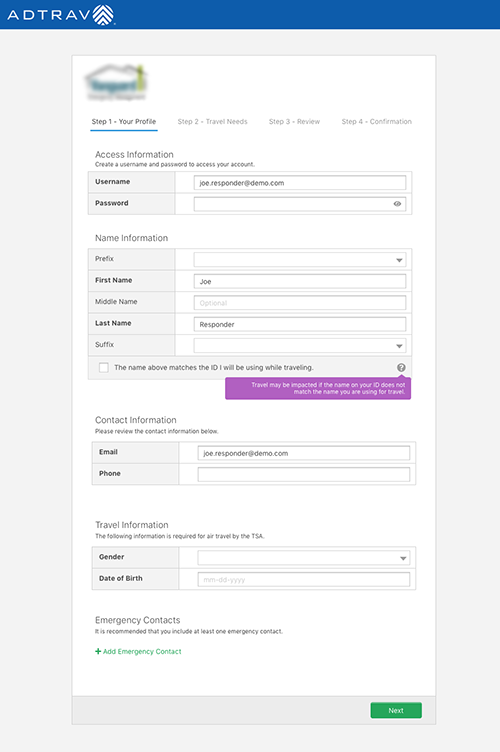Open the Gender dropdown

pyautogui.click(x=303, y=558)
